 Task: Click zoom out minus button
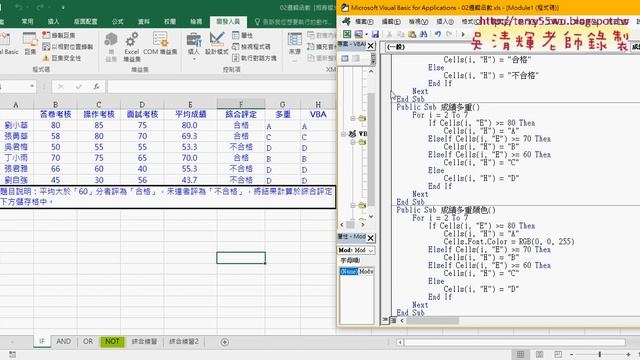(x=572, y=354)
